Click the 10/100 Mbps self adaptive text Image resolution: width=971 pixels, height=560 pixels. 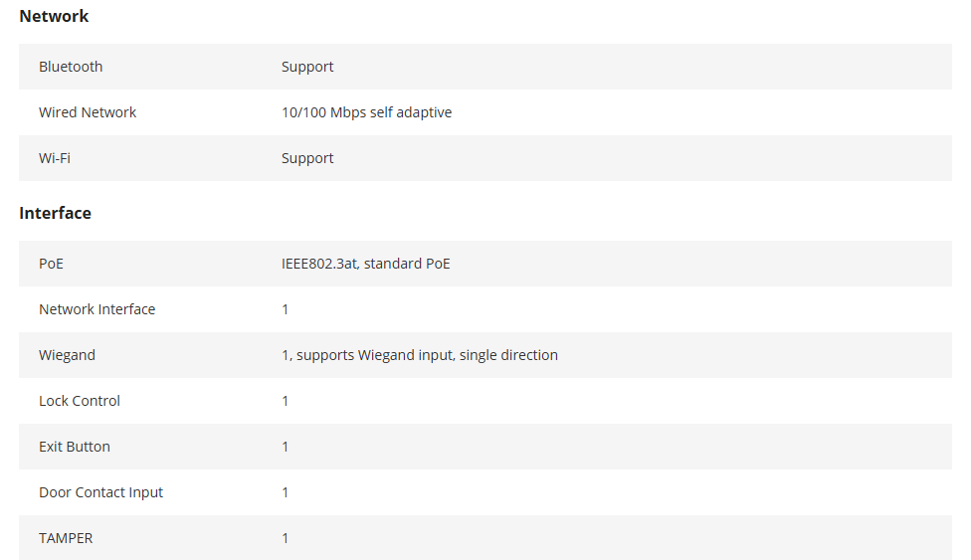click(366, 112)
